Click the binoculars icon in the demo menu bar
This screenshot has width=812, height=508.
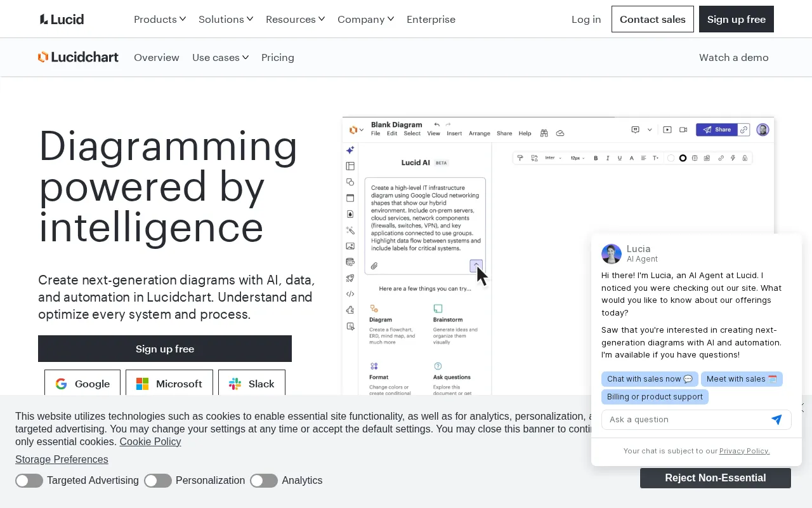544,133
